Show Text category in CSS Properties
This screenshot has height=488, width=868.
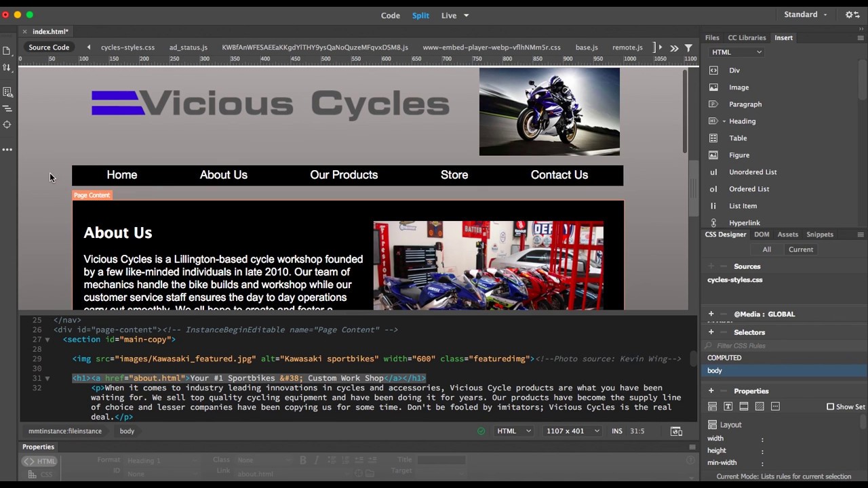pos(728,407)
